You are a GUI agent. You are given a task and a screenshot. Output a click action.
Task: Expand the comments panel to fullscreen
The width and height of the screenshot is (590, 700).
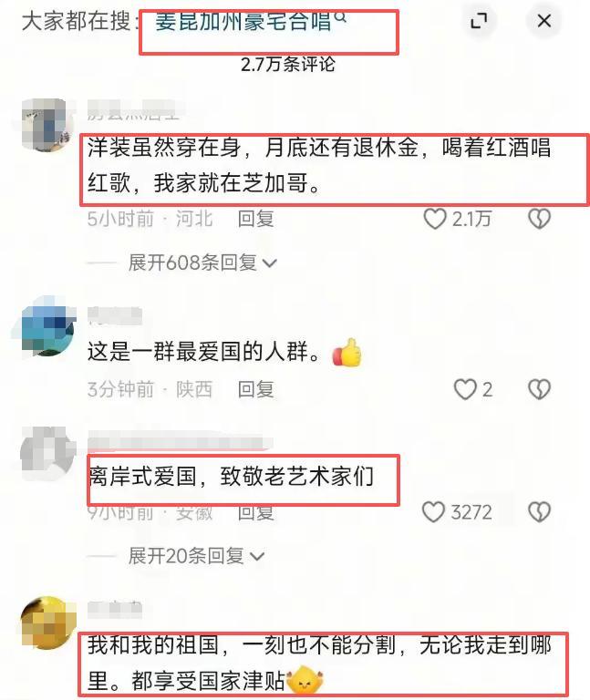click(480, 21)
